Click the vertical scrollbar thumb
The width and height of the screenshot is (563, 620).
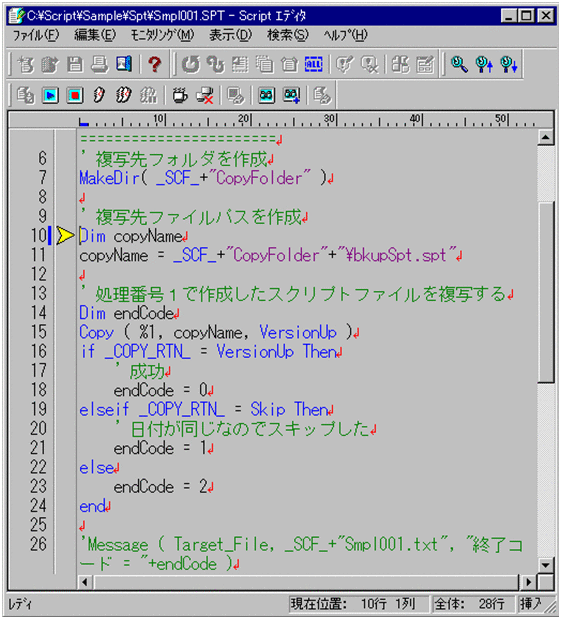pyautogui.click(x=546, y=292)
